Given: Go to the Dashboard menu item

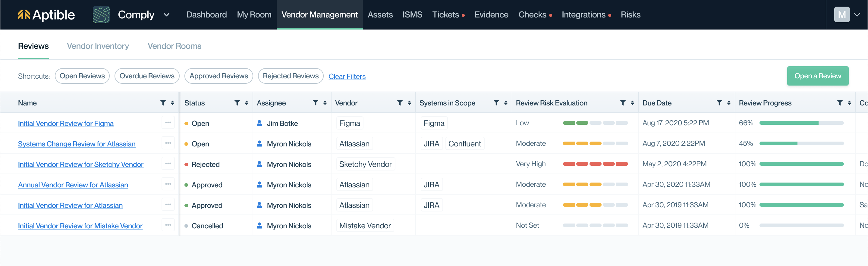Looking at the screenshot, I should click(206, 15).
